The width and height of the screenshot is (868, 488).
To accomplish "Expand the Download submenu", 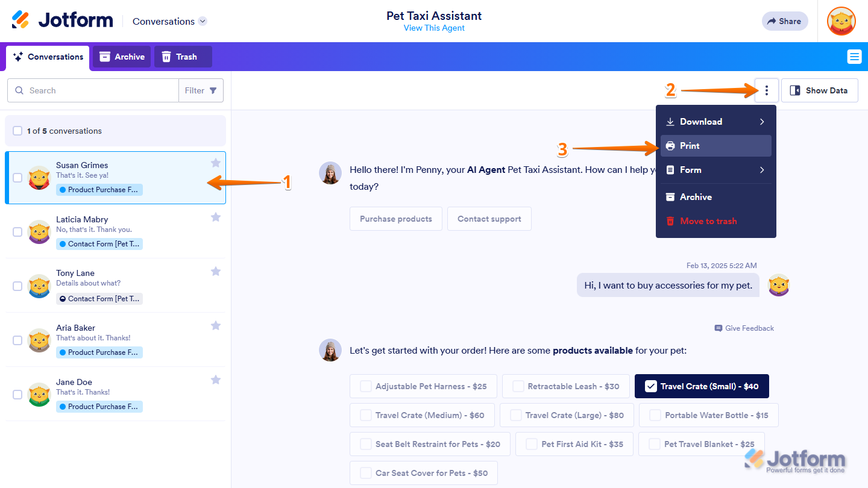I will click(715, 122).
